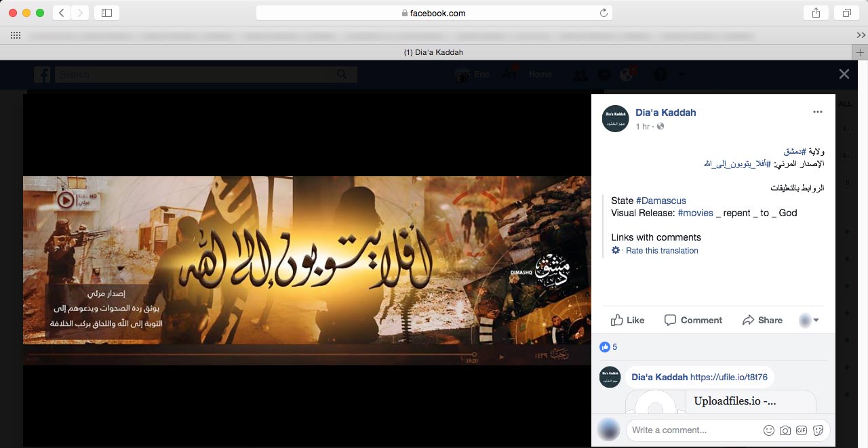Attach a GIF using comment box icon
The height and width of the screenshot is (448, 868).
coord(802,430)
